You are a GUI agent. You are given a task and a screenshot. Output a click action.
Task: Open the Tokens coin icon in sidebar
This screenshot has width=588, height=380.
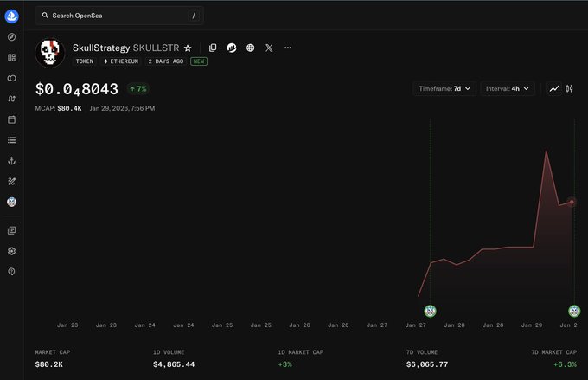11,78
